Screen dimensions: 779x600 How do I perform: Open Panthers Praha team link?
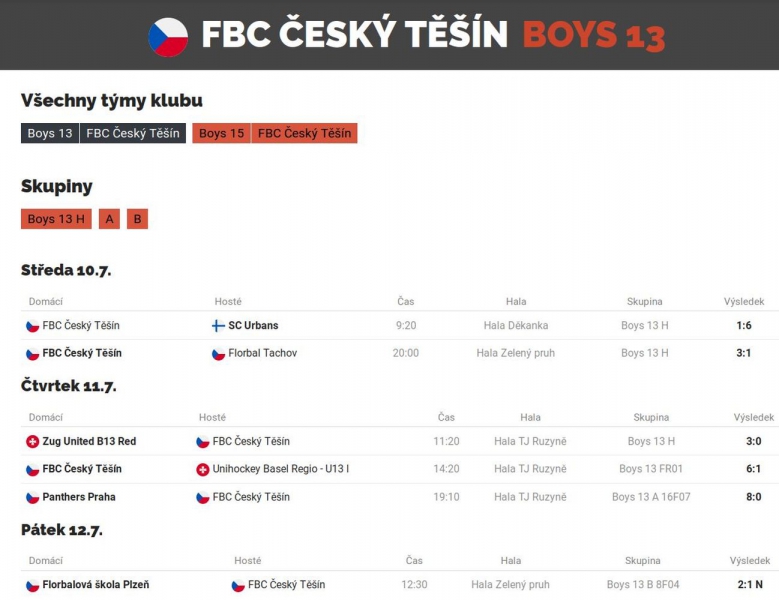(x=79, y=498)
